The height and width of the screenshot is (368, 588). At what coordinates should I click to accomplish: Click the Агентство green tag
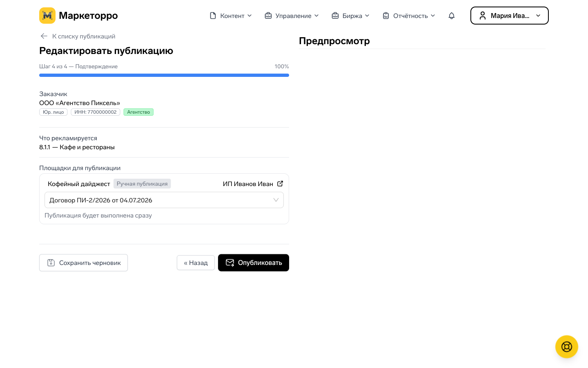(x=138, y=112)
